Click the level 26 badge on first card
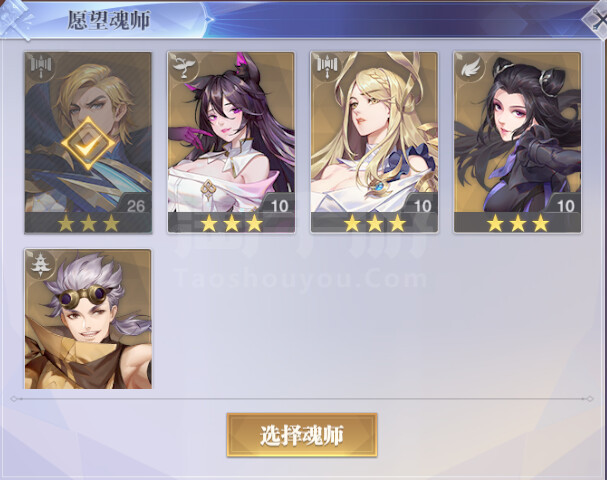Viewport: 607px width, 480px height. (135, 205)
